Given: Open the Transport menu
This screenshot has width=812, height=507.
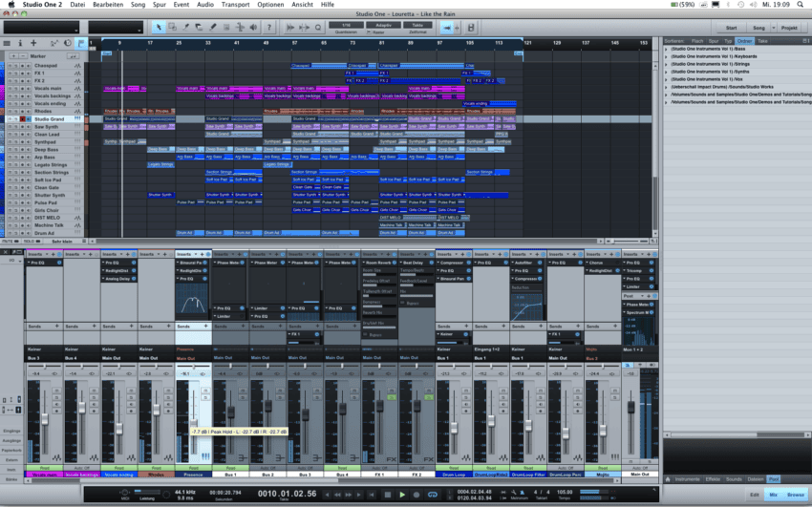Looking at the screenshot, I should click(235, 5).
